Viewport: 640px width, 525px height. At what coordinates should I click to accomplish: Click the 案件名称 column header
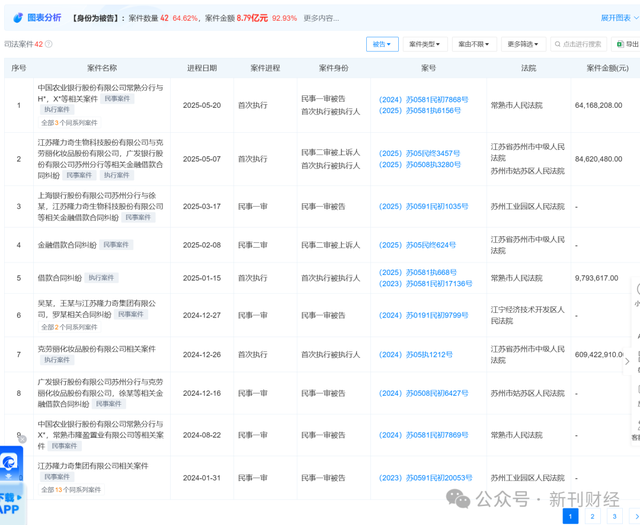[102, 68]
